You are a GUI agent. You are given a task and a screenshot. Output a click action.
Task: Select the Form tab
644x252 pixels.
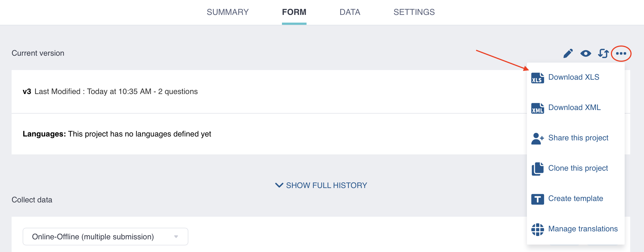pos(294,12)
